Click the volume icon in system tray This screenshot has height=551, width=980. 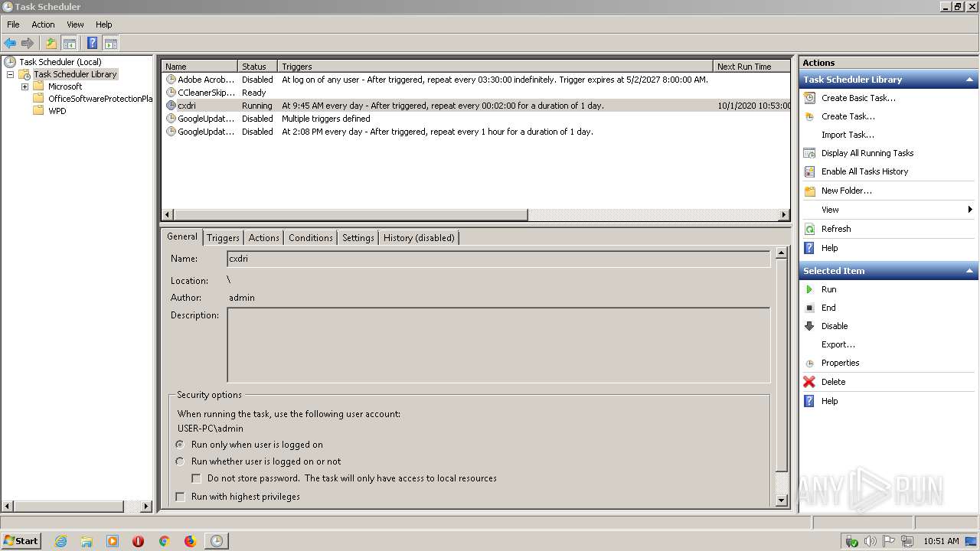[x=870, y=541]
